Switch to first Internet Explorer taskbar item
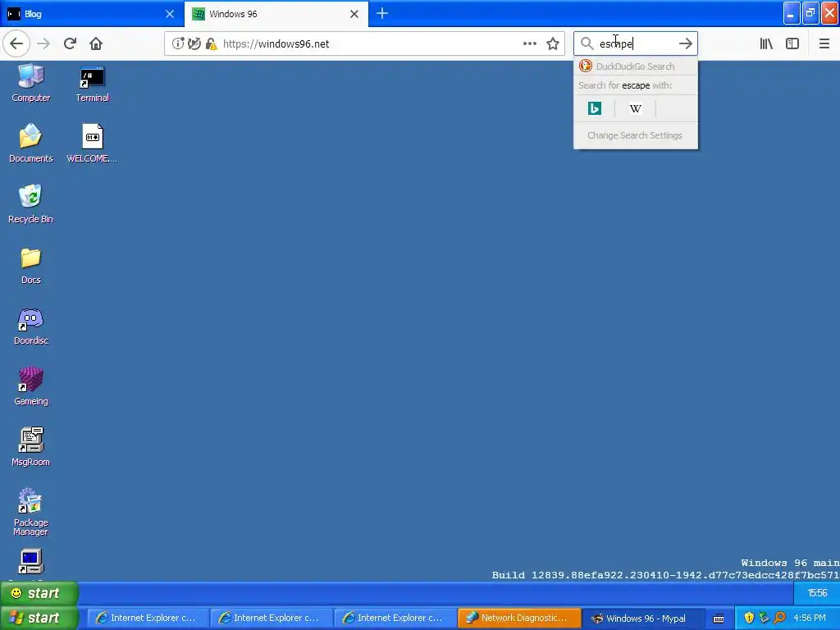 point(147,619)
